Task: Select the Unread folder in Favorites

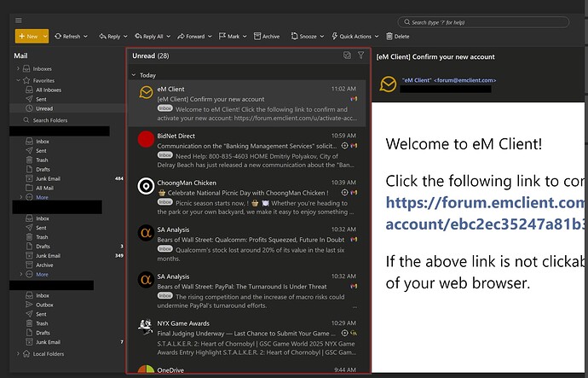Action: click(x=44, y=108)
